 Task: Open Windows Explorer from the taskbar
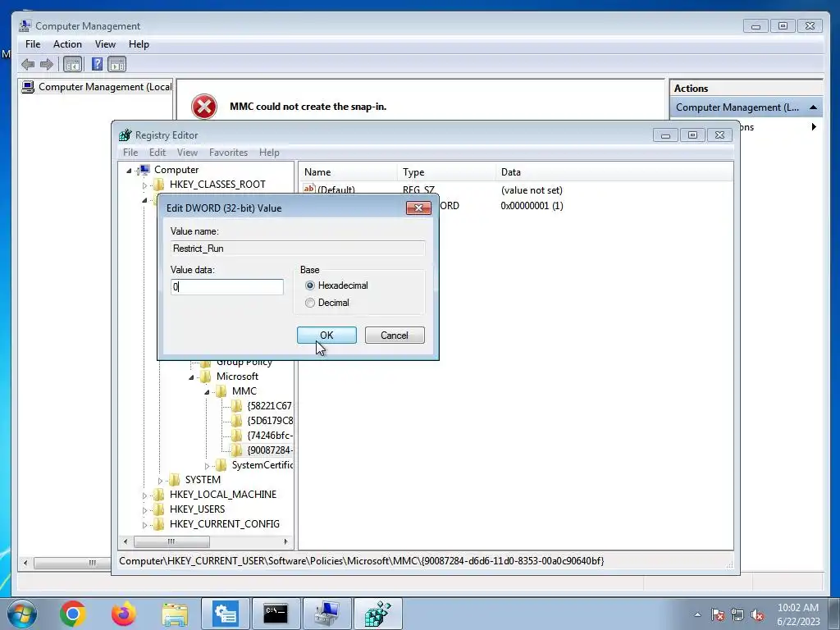tap(175, 614)
